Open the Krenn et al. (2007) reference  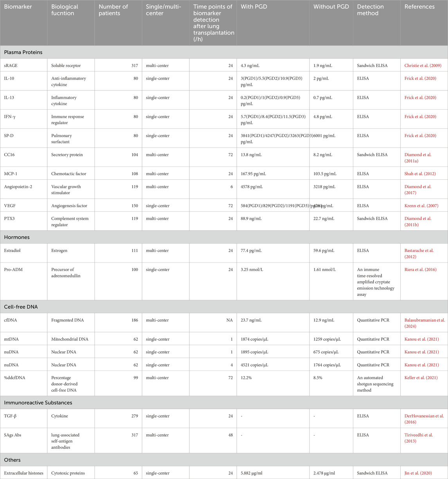(421, 206)
